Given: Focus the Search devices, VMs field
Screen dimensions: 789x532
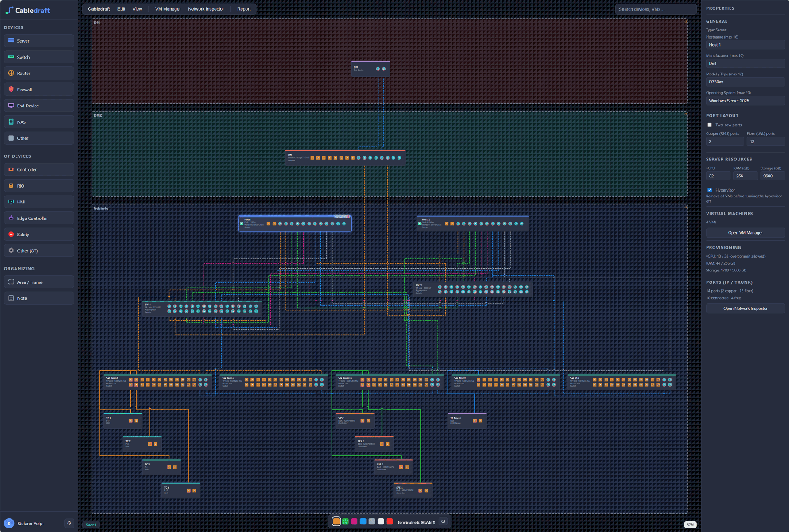Looking at the screenshot, I should coord(656,9).
